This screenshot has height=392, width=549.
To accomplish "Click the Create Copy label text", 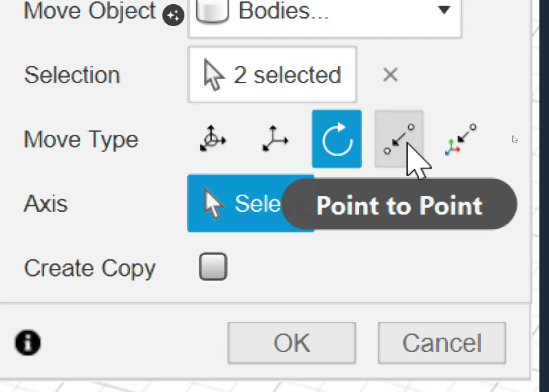I will [x=89, y=268].
